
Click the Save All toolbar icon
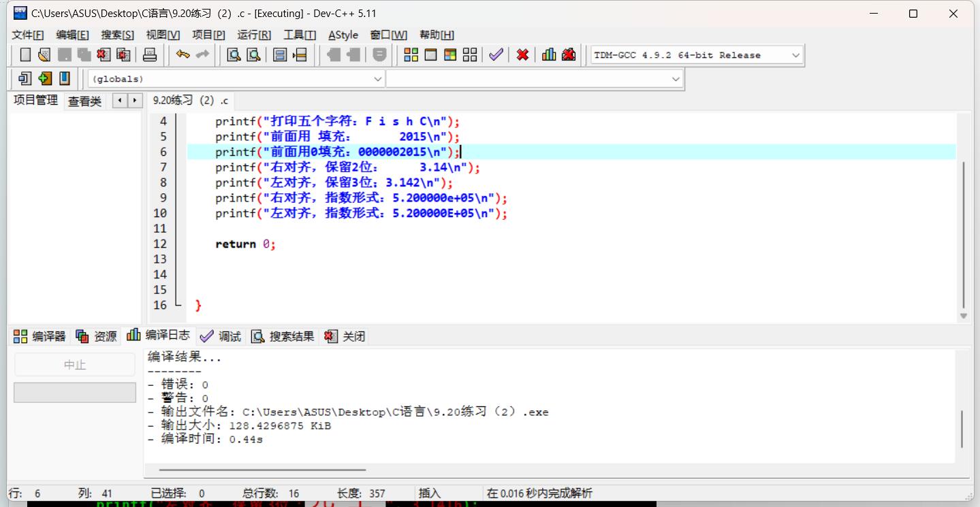[84, 55]
